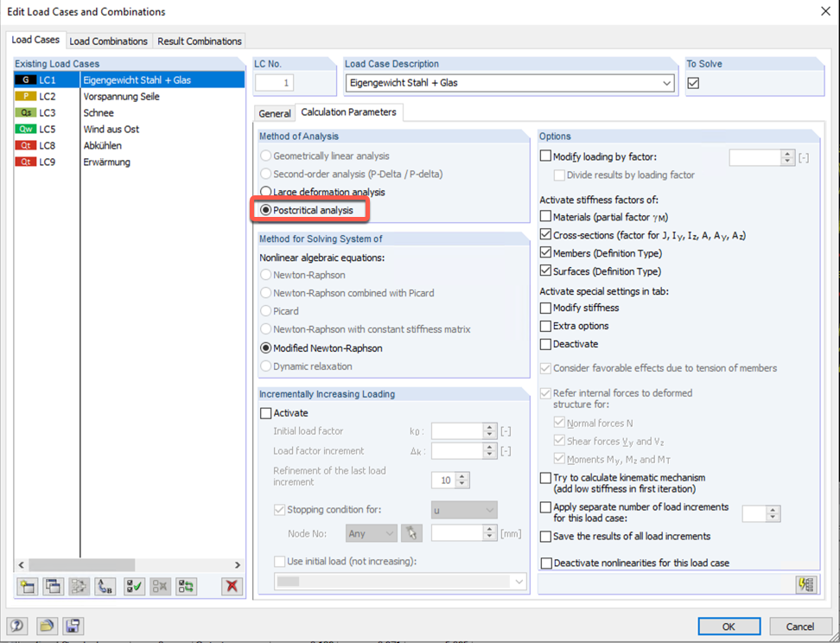This screenshot has width=840, height=643.
Task: Select load case Schnee
Action: 130,113
